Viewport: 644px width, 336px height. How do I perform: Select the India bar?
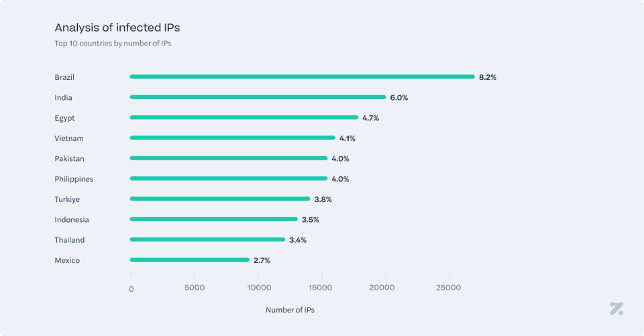pos(258,97)
